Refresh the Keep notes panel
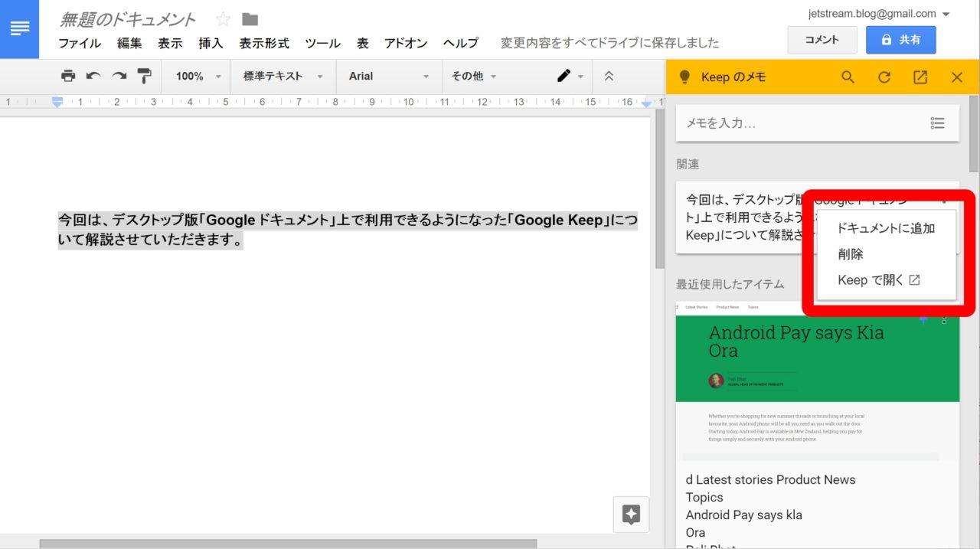Image resolution: width=980 pixels, height=549 pixels. click(x=884, y=77)
